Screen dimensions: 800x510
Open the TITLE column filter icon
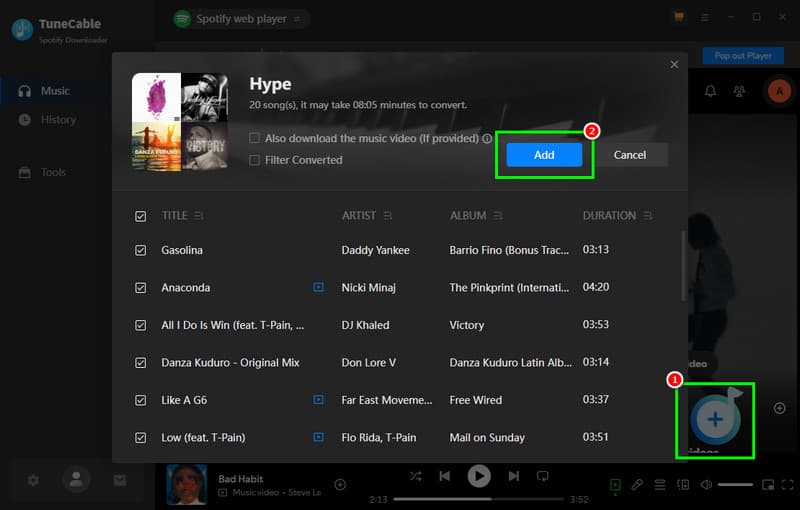(198, 216)
